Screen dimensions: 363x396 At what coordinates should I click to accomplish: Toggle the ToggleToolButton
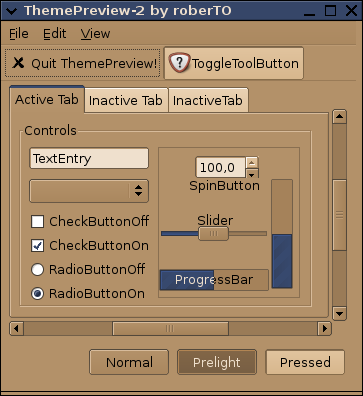[x=234, y=63]
